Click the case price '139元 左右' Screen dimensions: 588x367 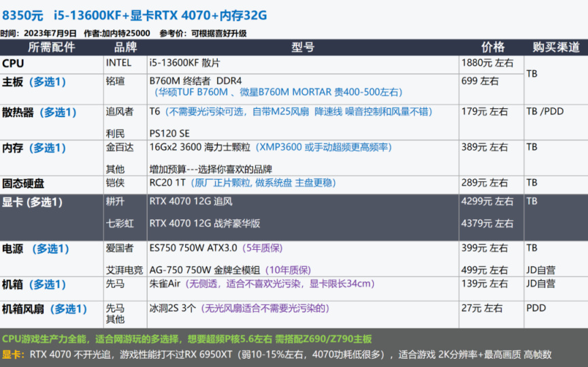coord(485,284)
